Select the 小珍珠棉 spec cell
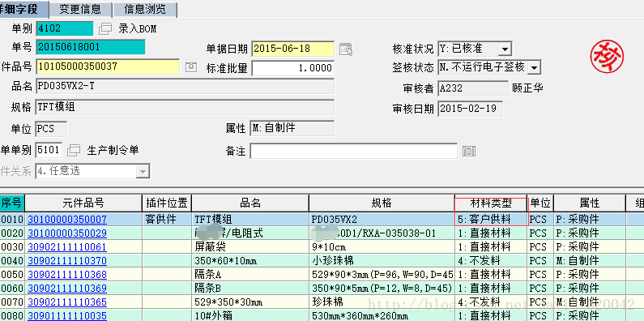Screen dimensions: 644x321 pos(382,261)
